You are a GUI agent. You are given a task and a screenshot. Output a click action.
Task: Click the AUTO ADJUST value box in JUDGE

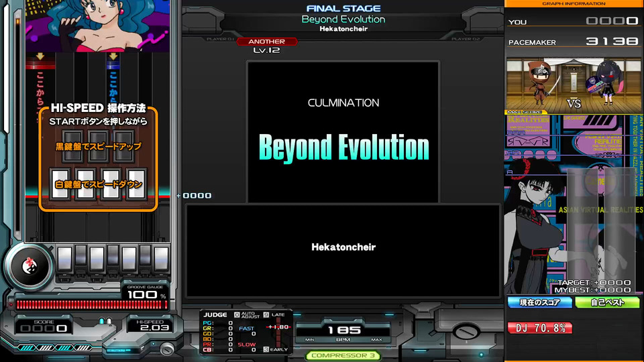coord(237,315)
